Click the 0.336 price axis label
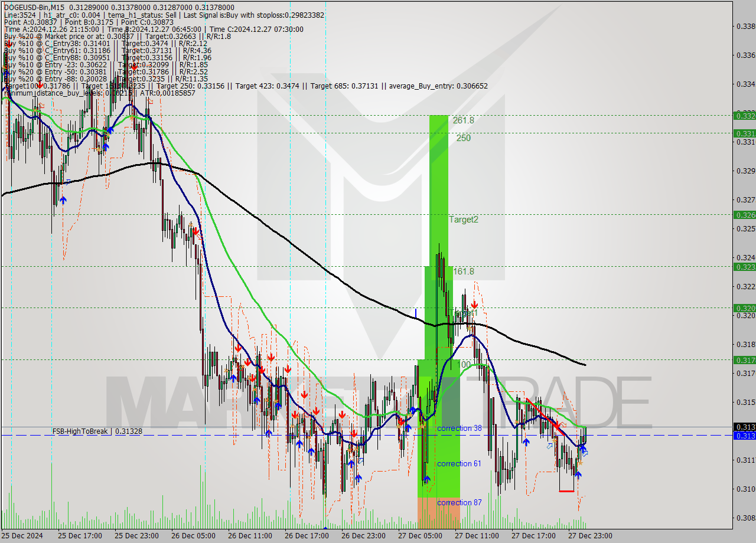Viewport: 756px width, 543px height. click(x=745, y=55)
